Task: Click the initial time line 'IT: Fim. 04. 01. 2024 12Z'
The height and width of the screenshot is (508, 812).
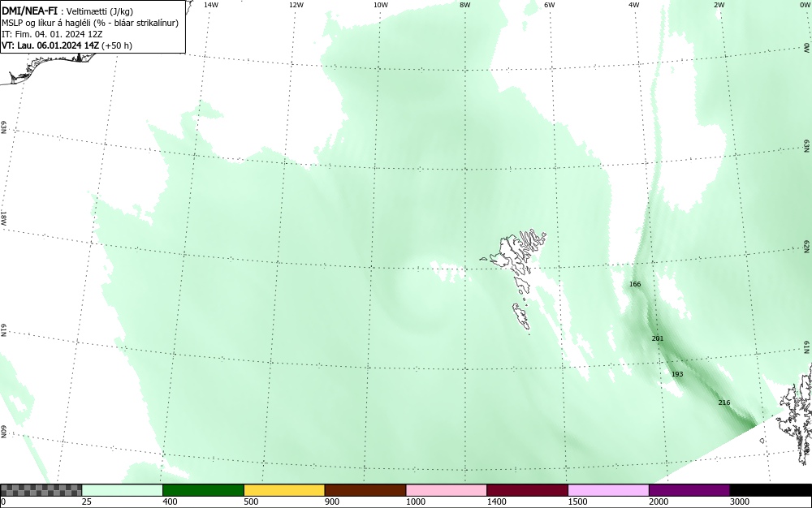Action: coord(52,34)
